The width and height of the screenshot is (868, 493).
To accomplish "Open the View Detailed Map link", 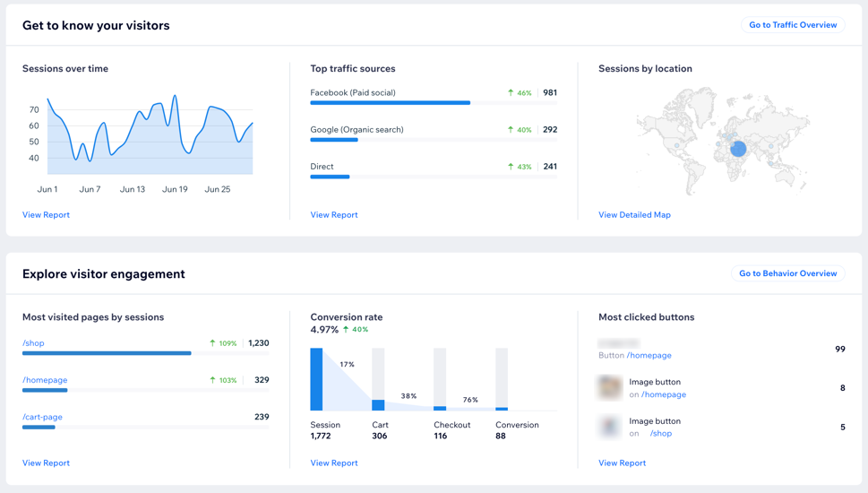I will pos(634,214).
